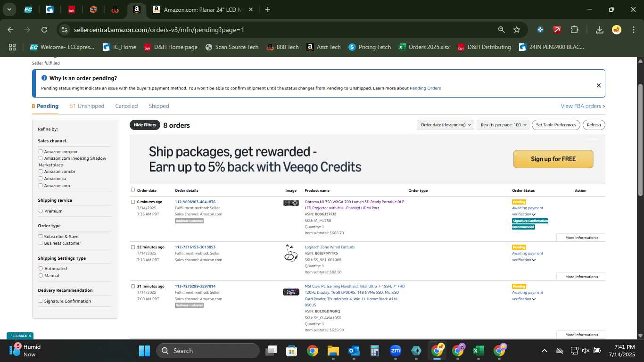The height and width of the screenshot is (362, 644).
Task: Check the Amazon.com.mx sales channel filter
Action: [41, 151]
